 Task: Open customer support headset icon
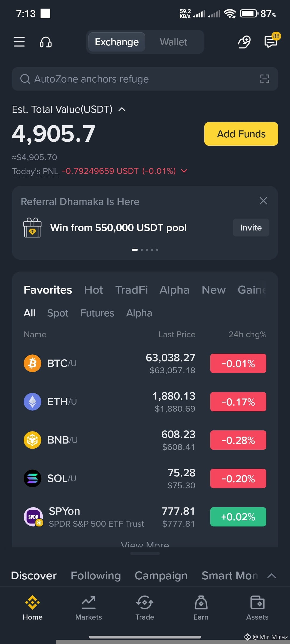[46, 42]
